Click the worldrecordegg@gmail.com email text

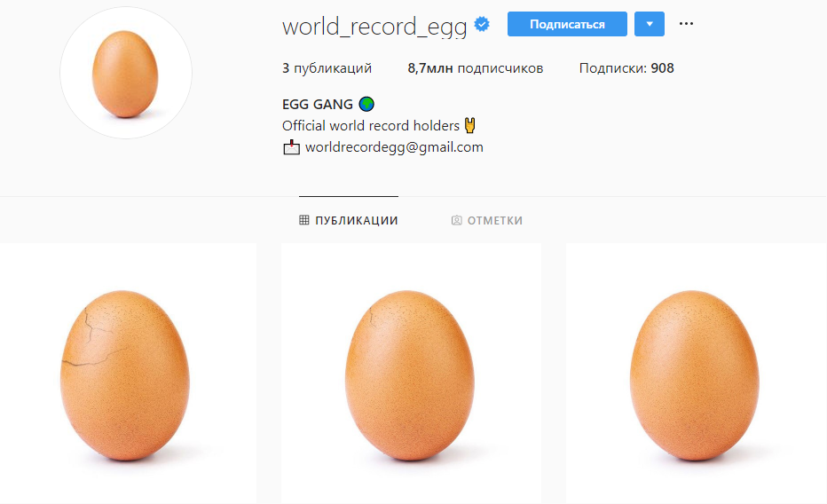394,147
